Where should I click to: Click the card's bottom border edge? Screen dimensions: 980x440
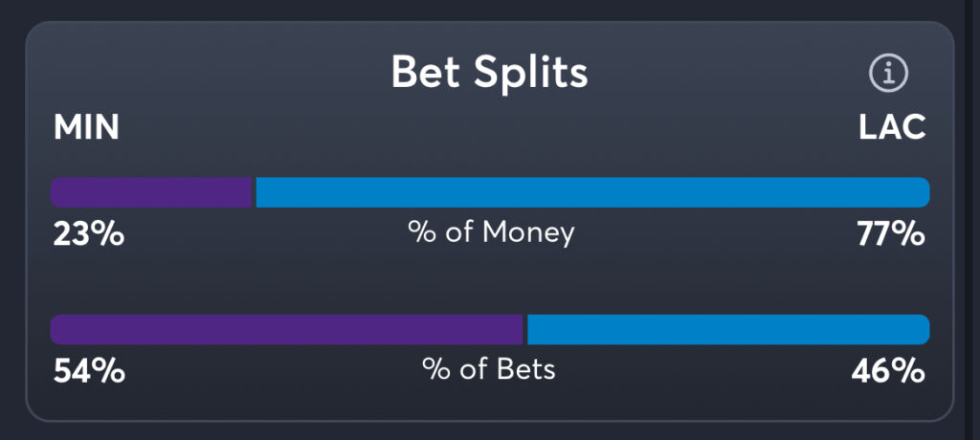tap(490, 420)
